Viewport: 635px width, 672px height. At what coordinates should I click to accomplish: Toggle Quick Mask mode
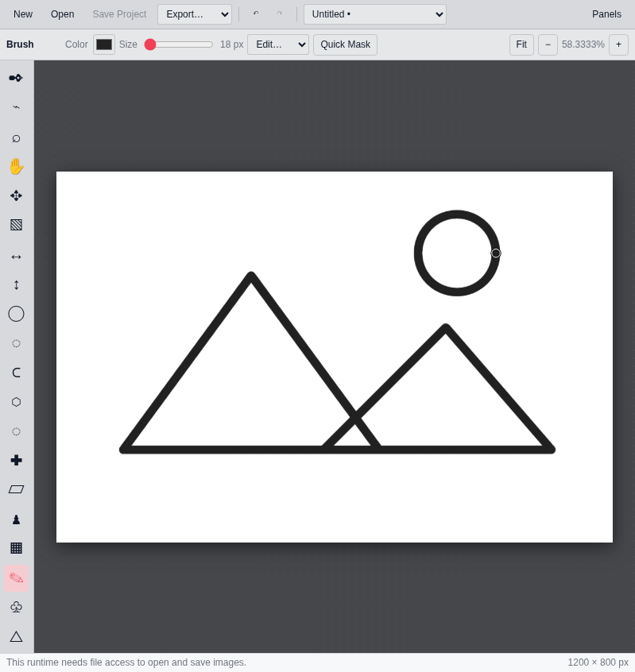[x=345, y=44]
